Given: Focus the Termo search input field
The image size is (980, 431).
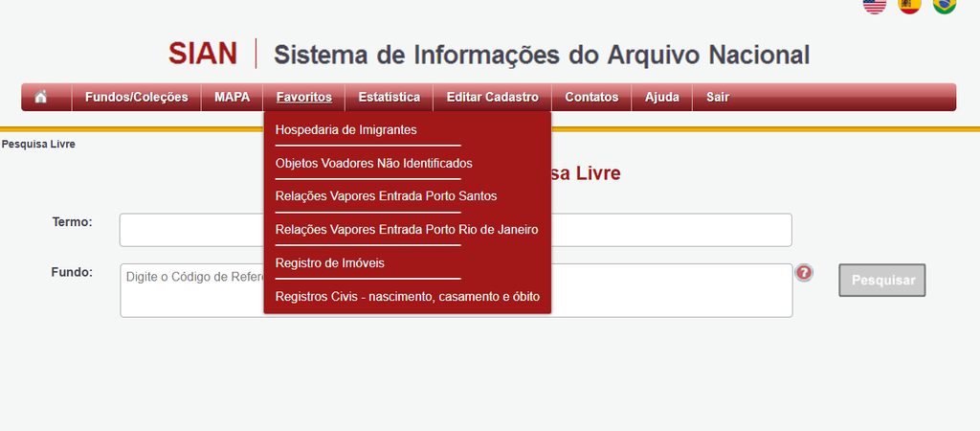Looking at the screenshot, I should (x=456, y=230).
